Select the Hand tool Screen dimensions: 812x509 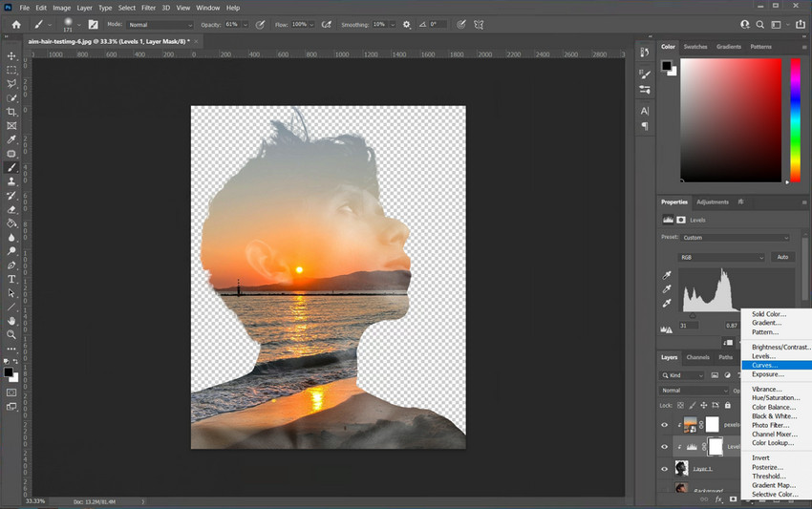(x=11, y=321)
